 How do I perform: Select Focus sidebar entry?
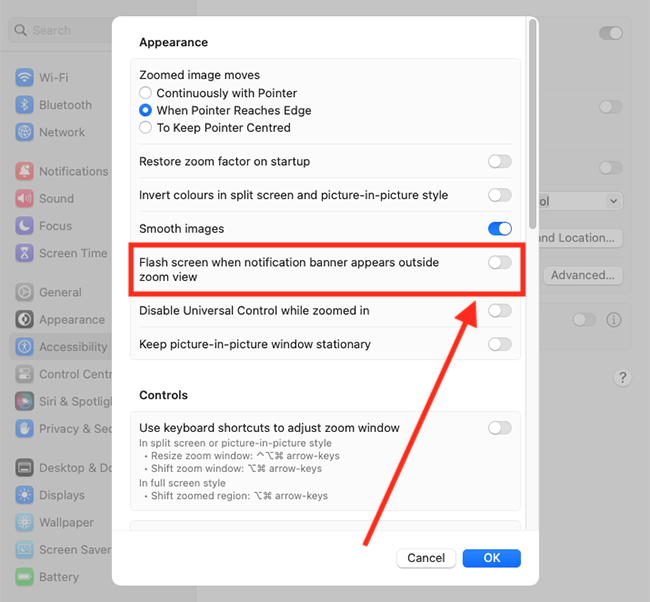coord(56,226)
